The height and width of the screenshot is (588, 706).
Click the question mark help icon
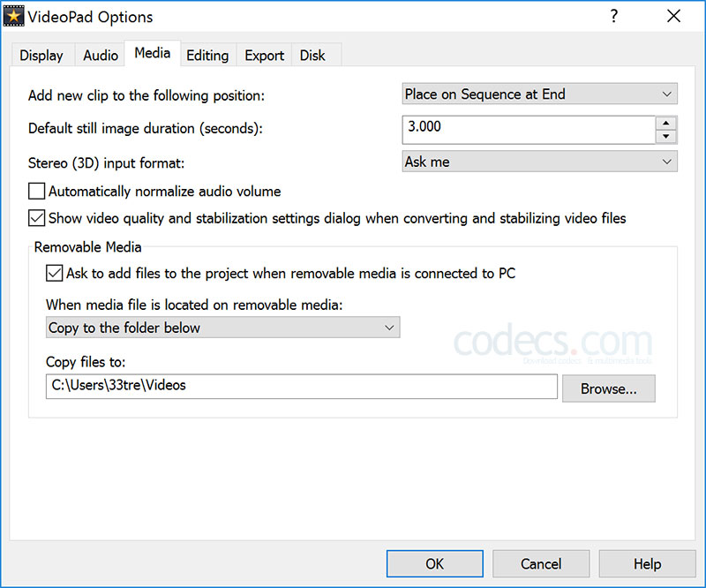coord(613,16)
